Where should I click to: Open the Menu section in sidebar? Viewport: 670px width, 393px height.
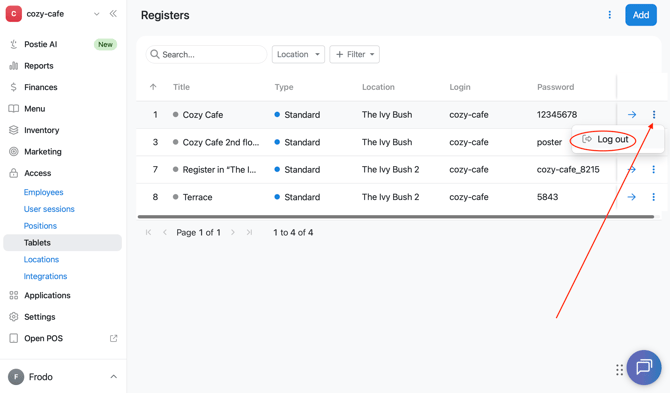coord(35,109)
